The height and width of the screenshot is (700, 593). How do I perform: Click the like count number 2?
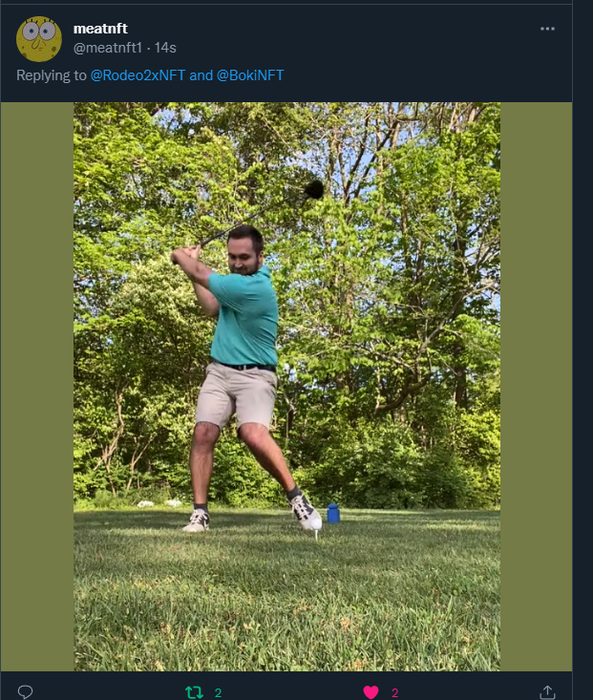click(394, 693)
